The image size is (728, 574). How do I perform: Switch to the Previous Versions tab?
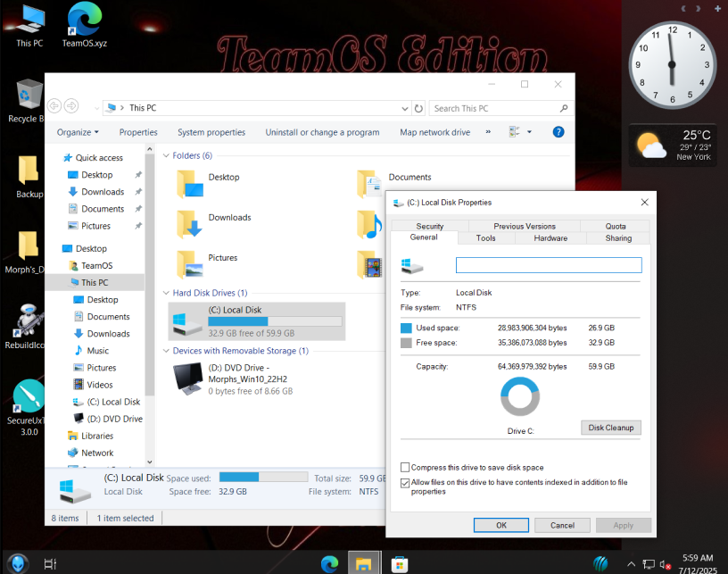pos(525,226)
